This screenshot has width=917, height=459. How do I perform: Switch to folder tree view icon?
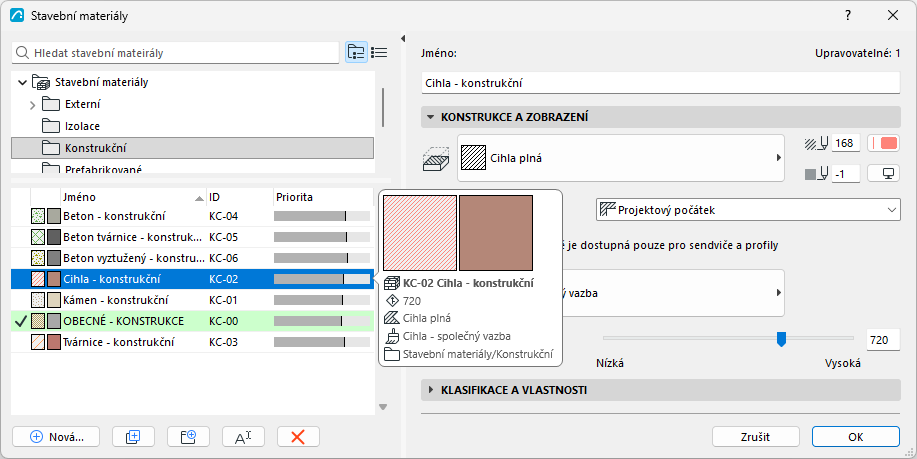[x=356, y=52]
